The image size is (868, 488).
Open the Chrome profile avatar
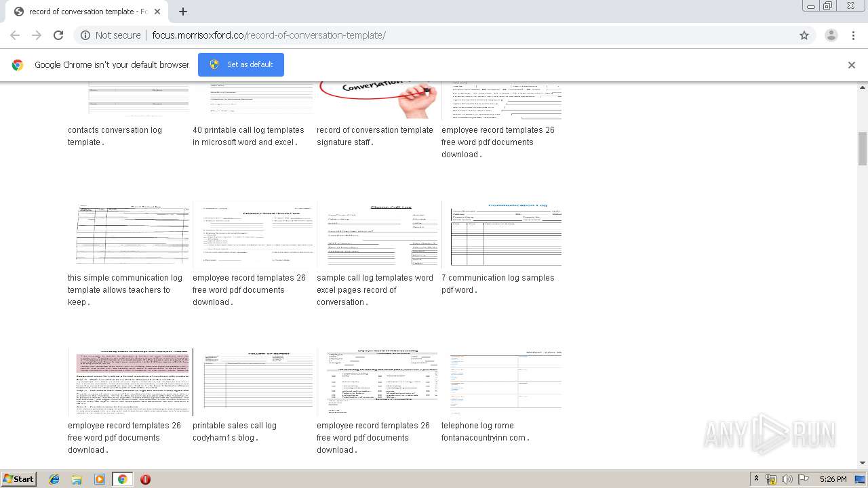coord(831,35)
